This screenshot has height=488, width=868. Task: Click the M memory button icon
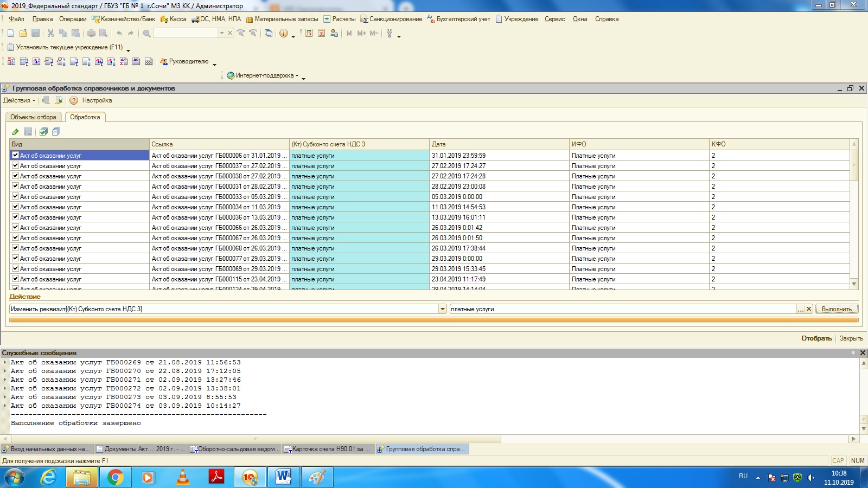pyautogui.click(x=349, y=33)
